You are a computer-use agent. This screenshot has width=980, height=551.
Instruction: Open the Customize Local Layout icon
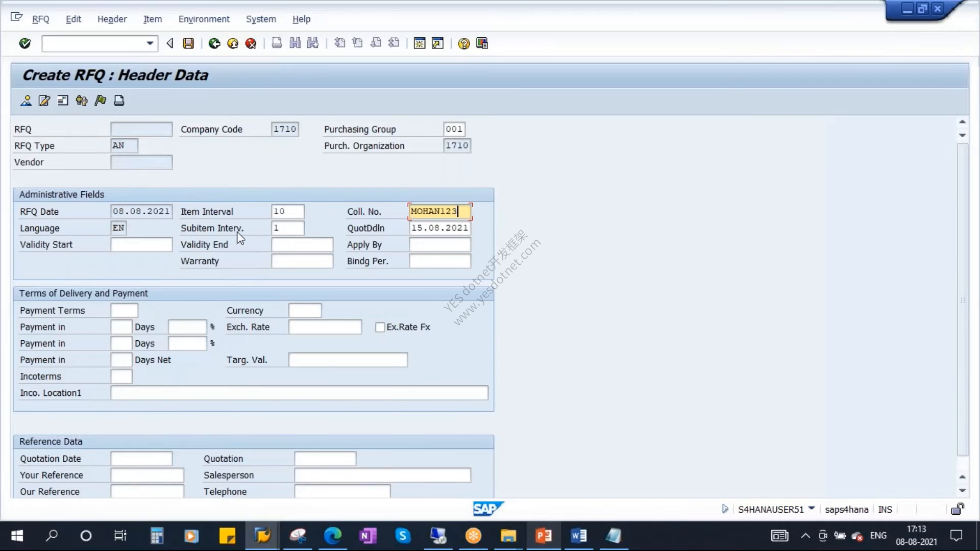tap(482, 43)
